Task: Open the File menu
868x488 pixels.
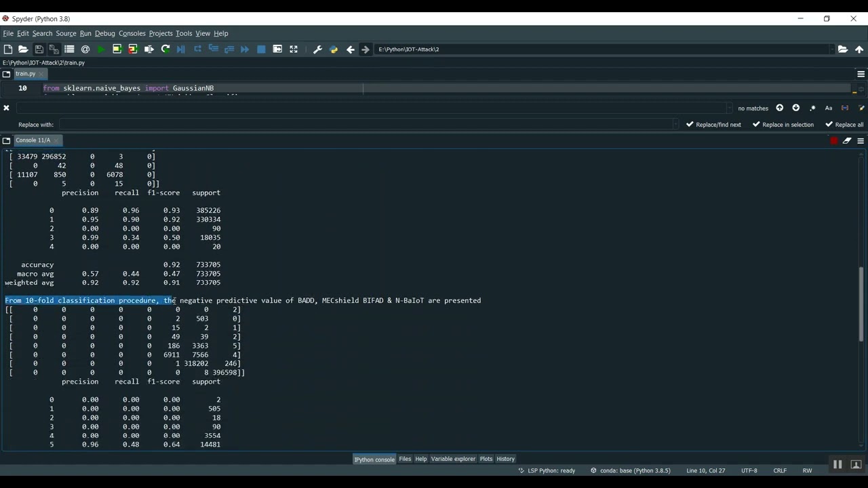Action: [x=8, y=33]
